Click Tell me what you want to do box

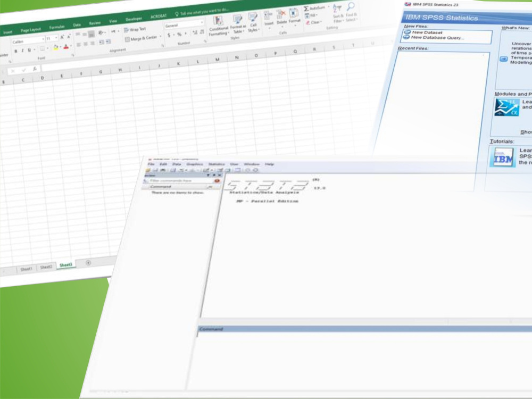point(202,12)
